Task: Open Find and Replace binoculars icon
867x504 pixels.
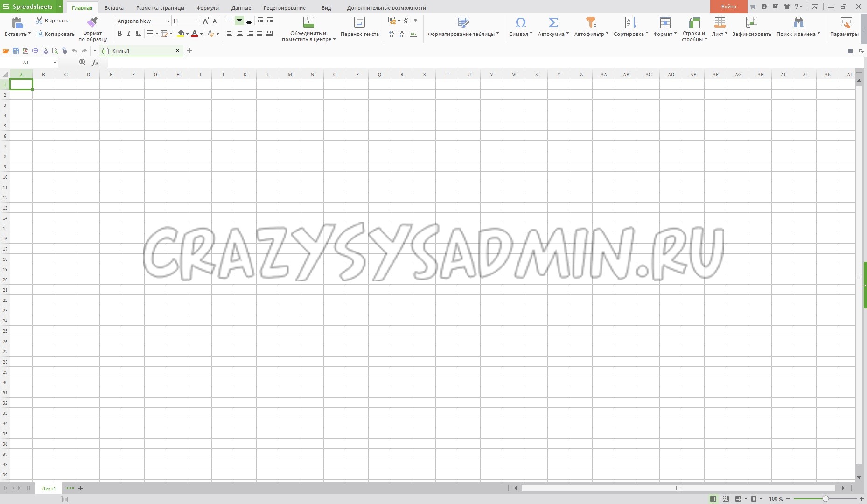Action: pos(798,22)
